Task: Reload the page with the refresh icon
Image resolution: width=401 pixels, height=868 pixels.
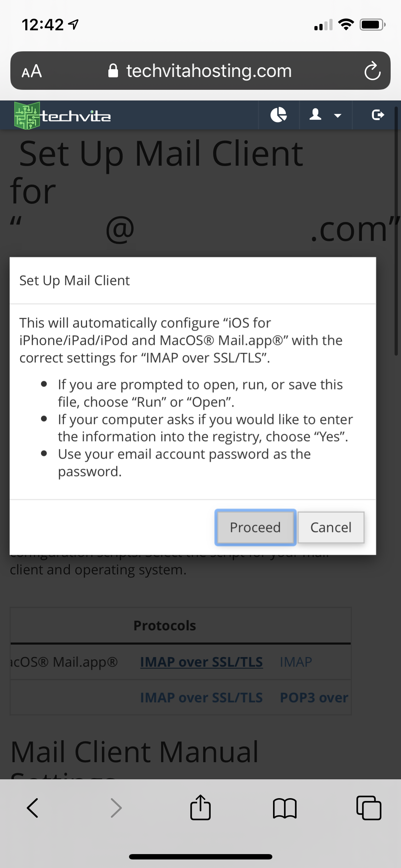Action: click(x=372, y=70)
